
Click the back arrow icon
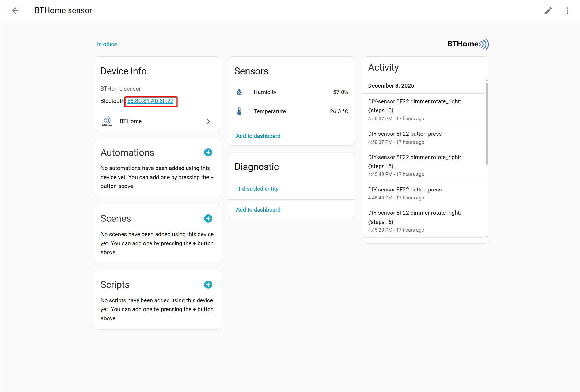pyautogui.click(x=15, y=11)
